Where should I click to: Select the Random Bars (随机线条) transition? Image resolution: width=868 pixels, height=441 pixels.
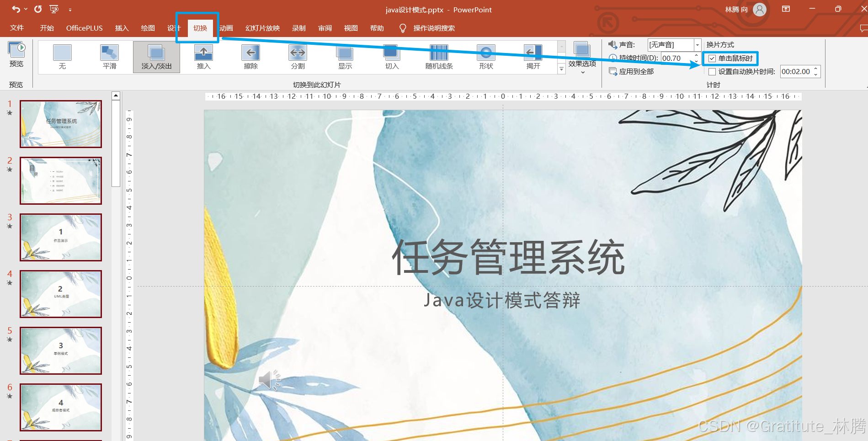click(439, 57)
